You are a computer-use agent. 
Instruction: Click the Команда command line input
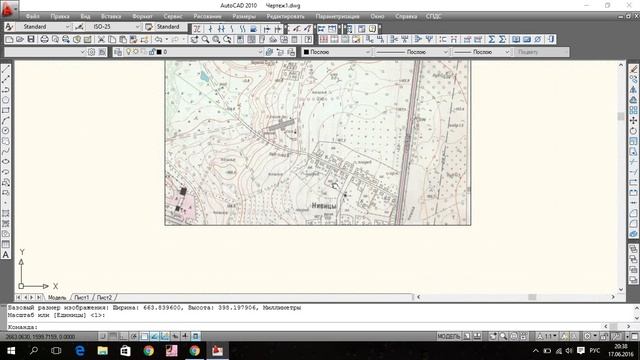304,327
